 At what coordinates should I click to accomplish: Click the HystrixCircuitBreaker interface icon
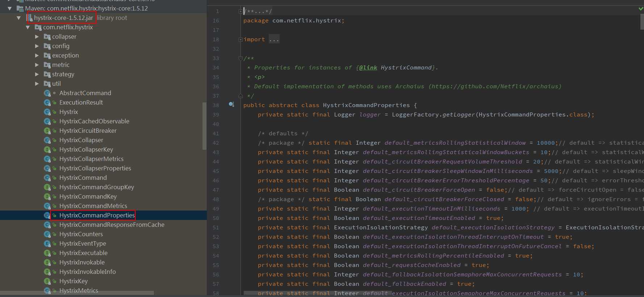47,131
